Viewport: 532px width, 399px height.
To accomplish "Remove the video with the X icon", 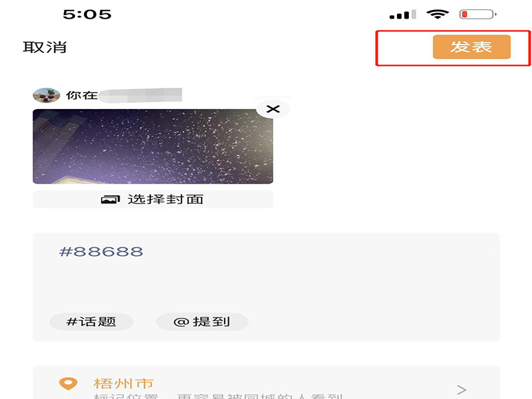I will coord(273,109).
